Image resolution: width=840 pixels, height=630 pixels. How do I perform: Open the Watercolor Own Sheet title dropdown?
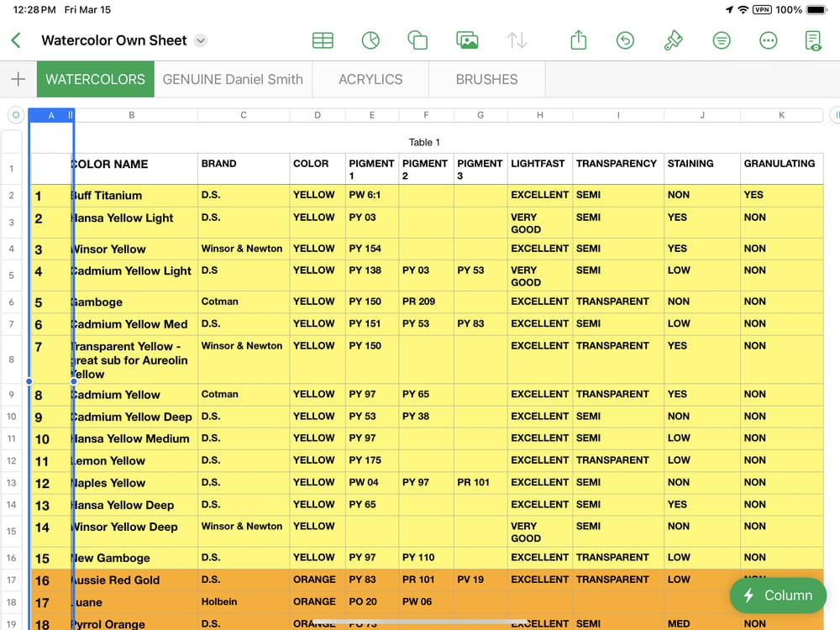coord(201,40)
